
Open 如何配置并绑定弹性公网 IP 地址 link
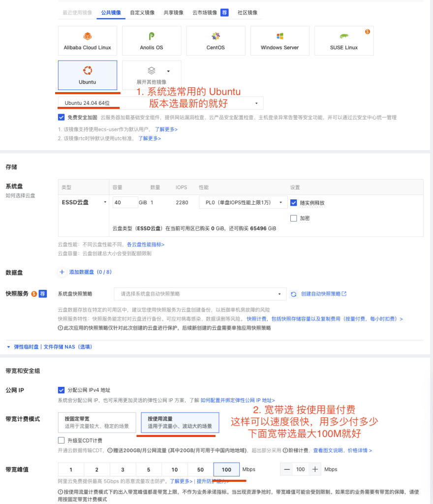[x=238, y=400]
